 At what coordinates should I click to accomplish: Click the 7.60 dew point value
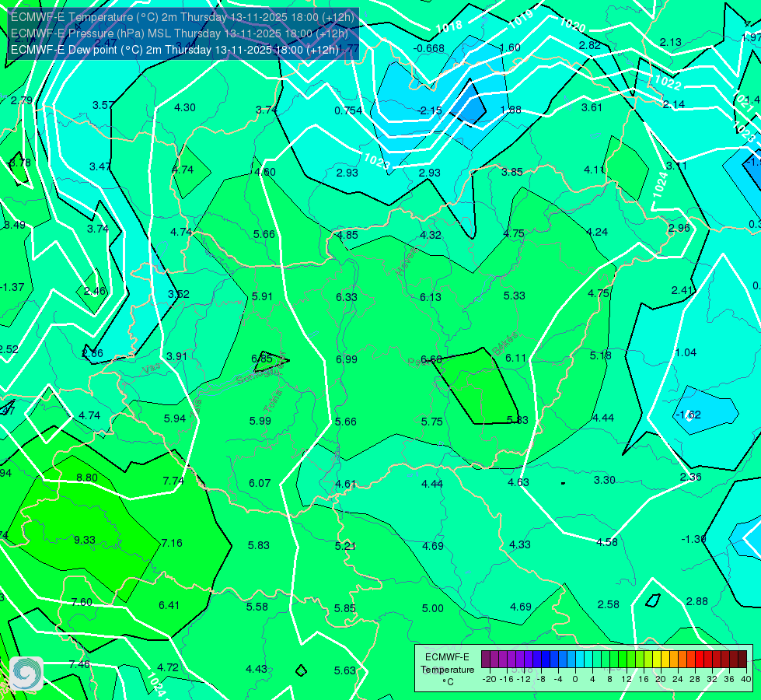[x=82, y=602]
